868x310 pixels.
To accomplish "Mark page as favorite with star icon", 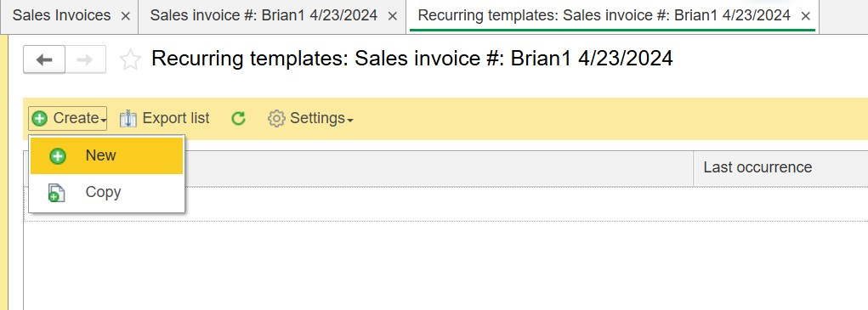I will (x=130, y=59).
